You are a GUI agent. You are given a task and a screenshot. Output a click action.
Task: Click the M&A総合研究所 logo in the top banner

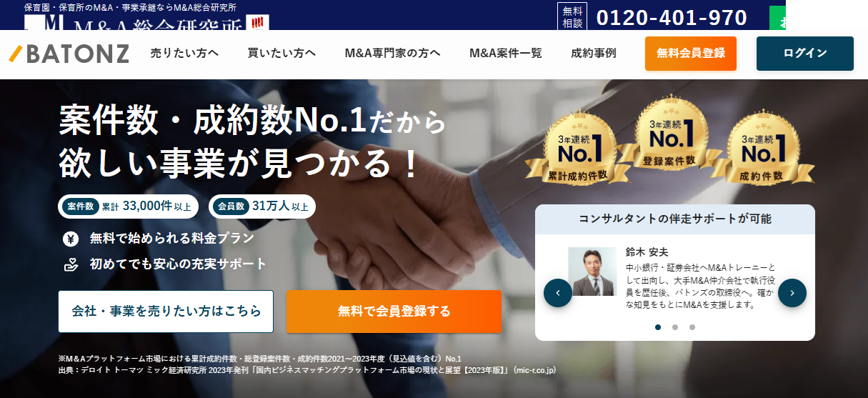coord(146,23)
